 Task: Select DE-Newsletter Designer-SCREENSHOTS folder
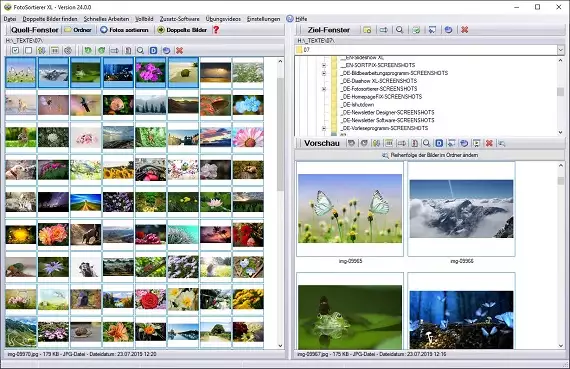(388, 112)
